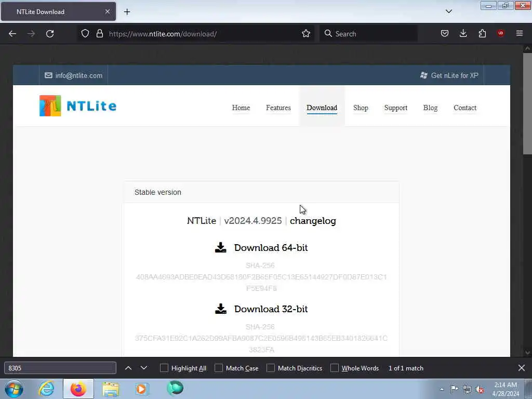This screenshot has width=532, height=399.
Task: Open Windows Media Player from taskbar
Action: click(142, 389)
